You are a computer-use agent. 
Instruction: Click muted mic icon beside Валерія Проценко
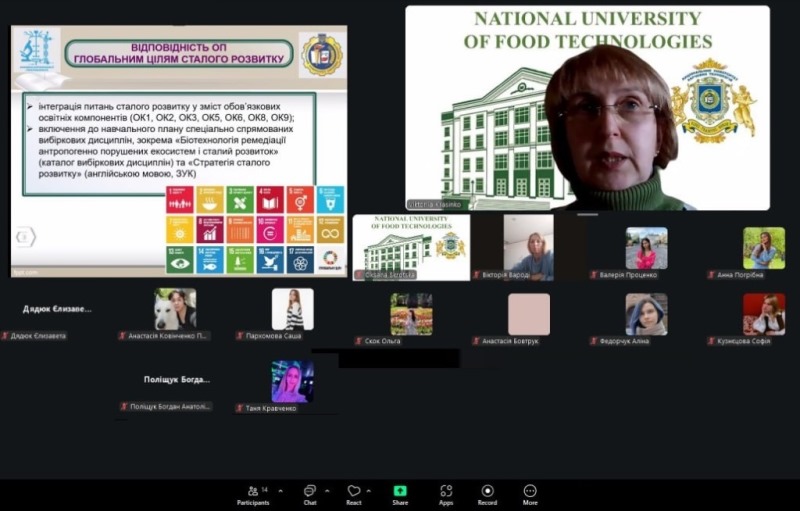click(594, 275)
